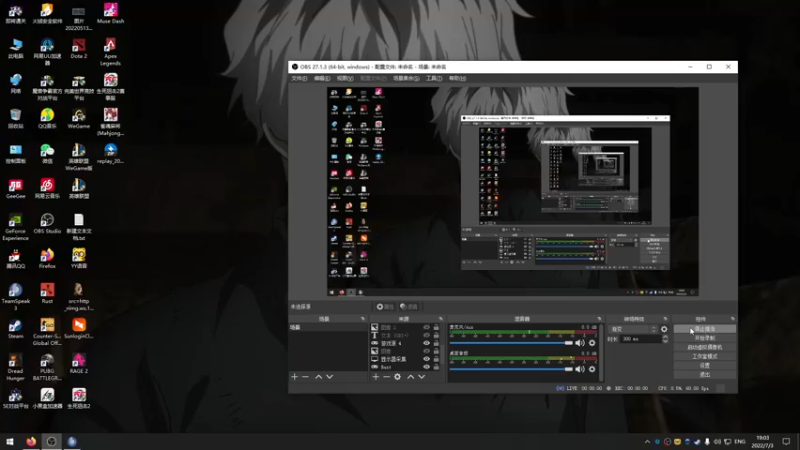Move selected source up with chevron
This screenshot has width=800, height=450.
pyautogui.click(x=410, y=377)
